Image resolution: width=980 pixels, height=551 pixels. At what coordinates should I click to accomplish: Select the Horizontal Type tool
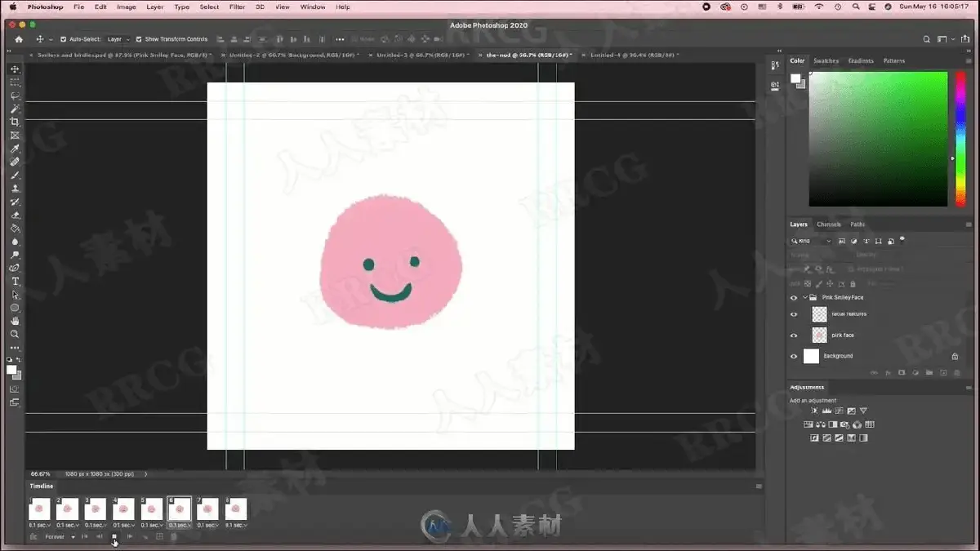[x=15, y=282]
